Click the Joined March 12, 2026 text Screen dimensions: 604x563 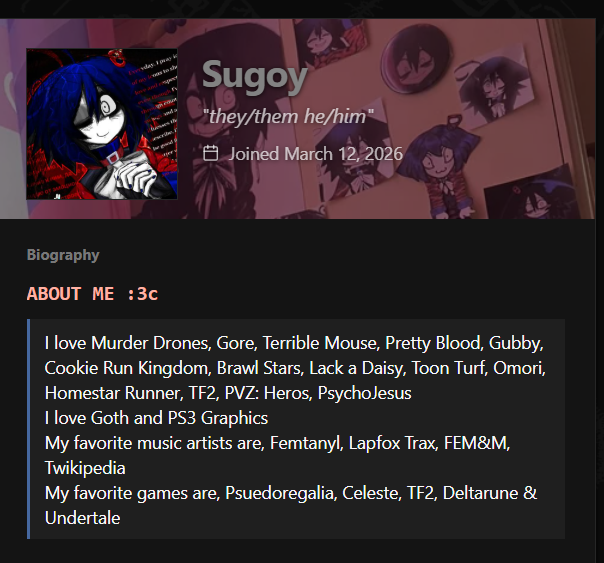pyautogui.click(x=316, y=154)
